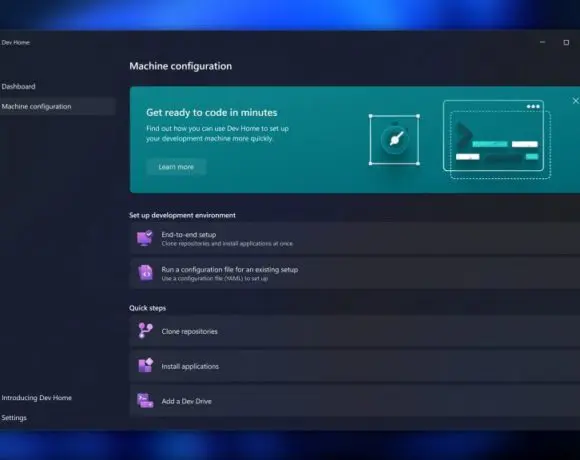Click the Install applications shapes icon
580x460 pixels.
click(x=145, y=365)
